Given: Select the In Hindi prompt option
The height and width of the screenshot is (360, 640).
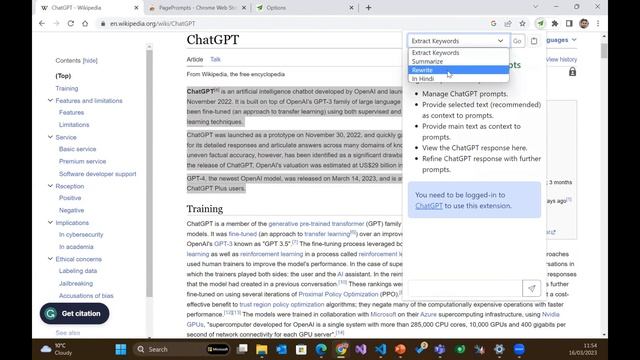Looking at the screenshot, I should 458,78.
